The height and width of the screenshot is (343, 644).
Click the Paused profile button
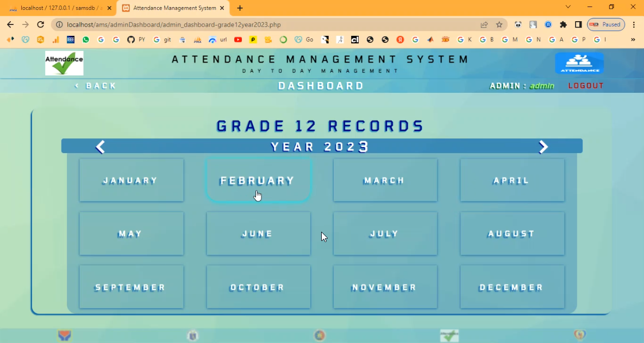[606, 24]
